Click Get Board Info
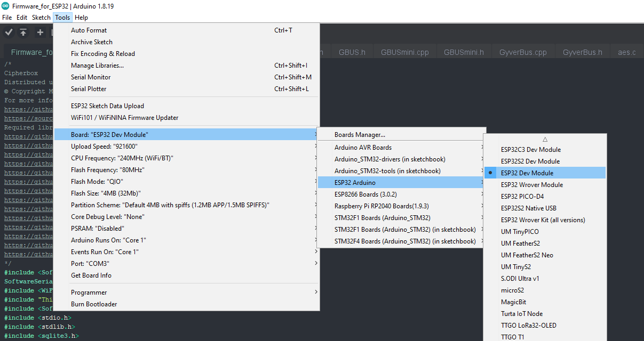 [x=187, y=275]
